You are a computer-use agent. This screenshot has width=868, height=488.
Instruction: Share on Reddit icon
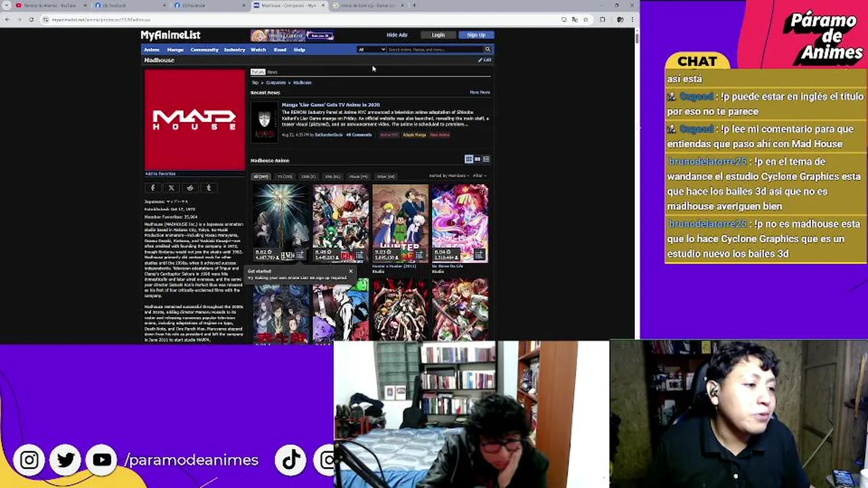(x=190, y=188)
